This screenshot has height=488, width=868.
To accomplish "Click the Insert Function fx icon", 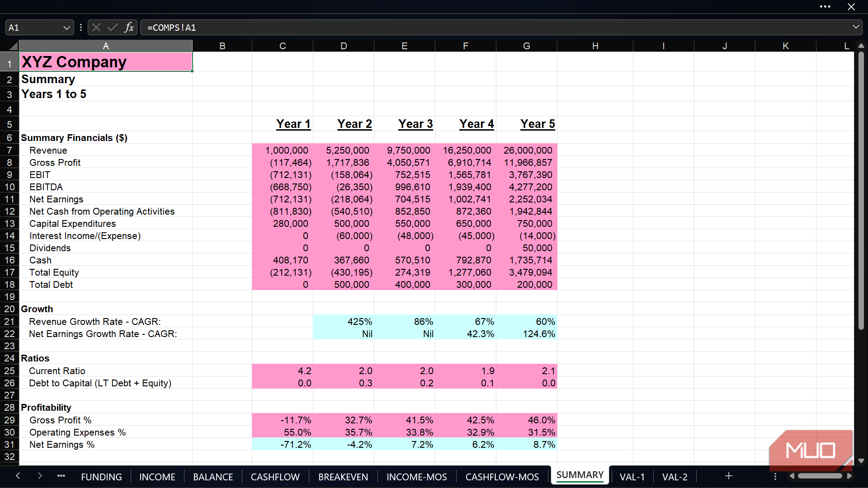I will [x=129, y=27].
